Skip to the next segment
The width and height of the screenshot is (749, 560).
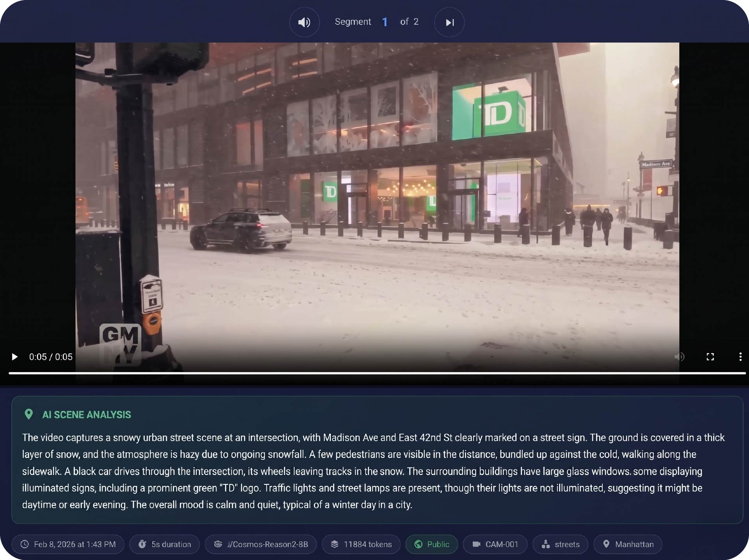pos(449,22)
